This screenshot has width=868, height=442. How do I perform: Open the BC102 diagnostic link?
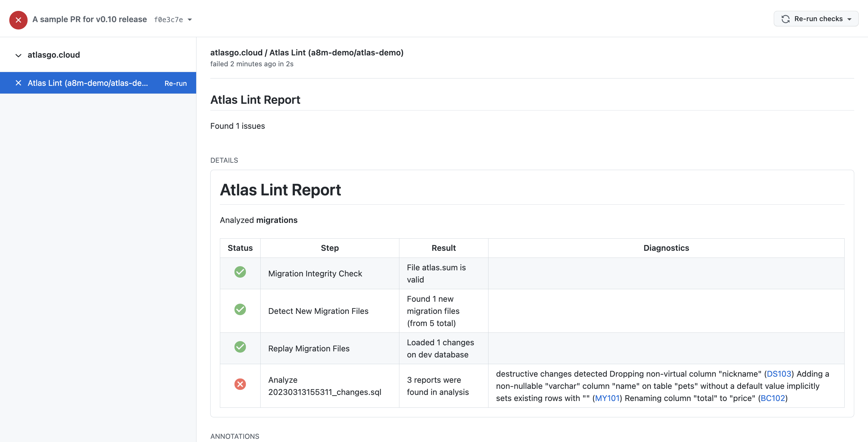pos(773,398)
